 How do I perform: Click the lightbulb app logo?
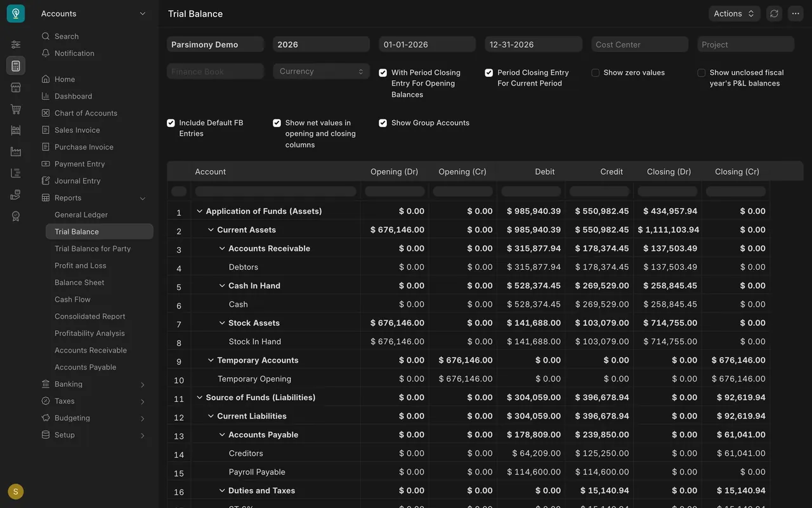(16, 13)
